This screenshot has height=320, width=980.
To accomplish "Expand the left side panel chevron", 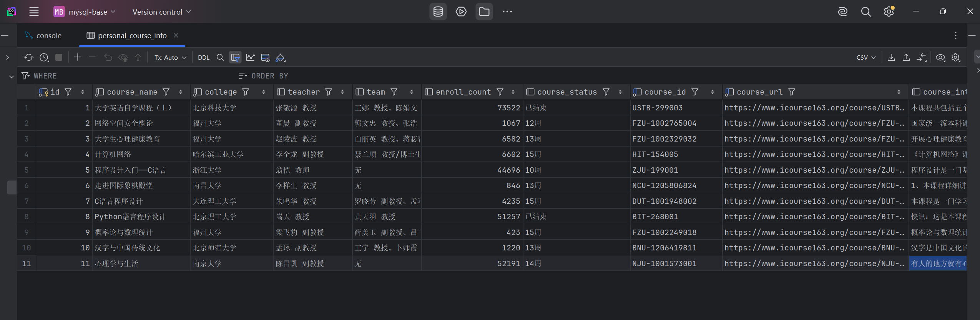I will click(7, 58).
